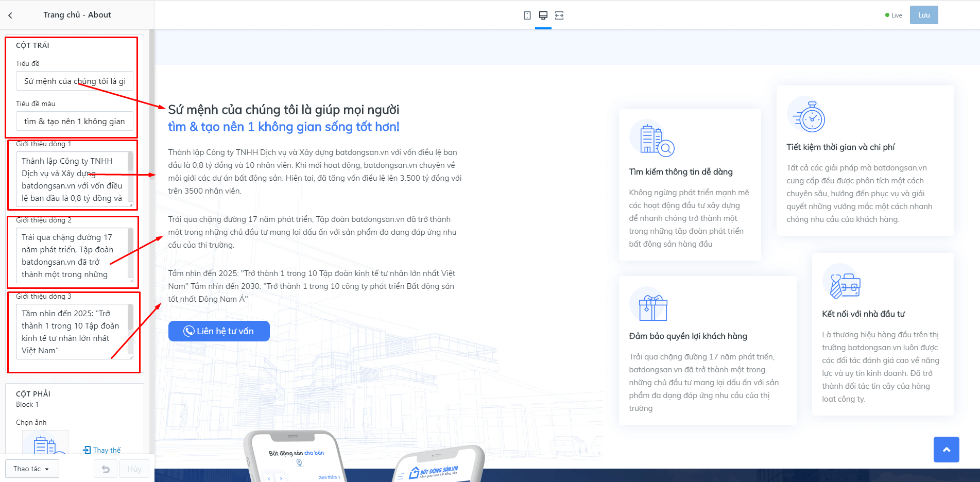980x482 pixels.
Task: Click the stopwatch icon on Tiết kiệm card
Action: click(806, 114)
